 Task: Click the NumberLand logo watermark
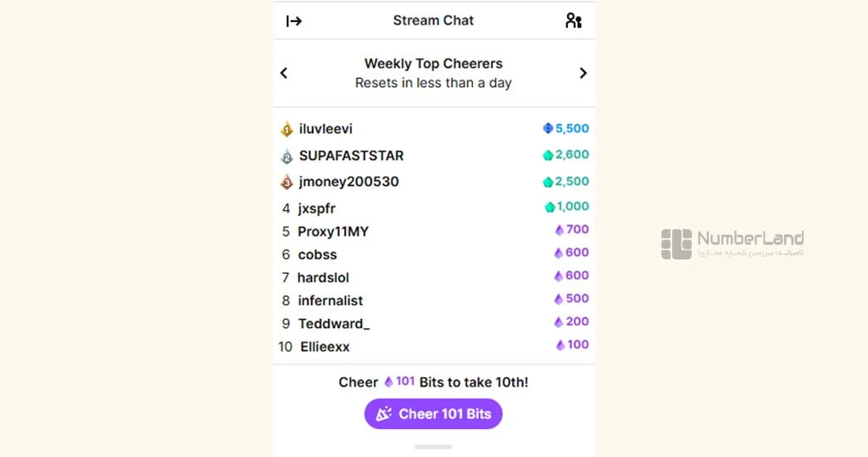coord(732,243)
